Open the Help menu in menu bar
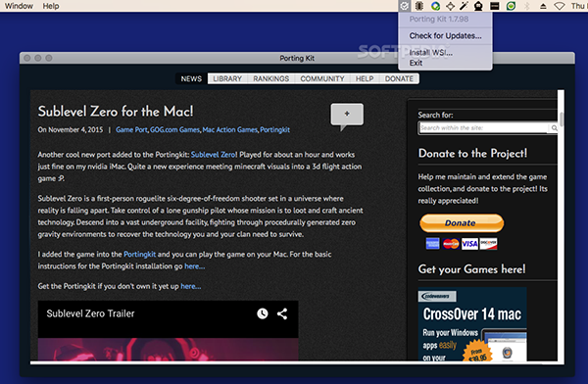588x384 pixels. coord(51,6)
